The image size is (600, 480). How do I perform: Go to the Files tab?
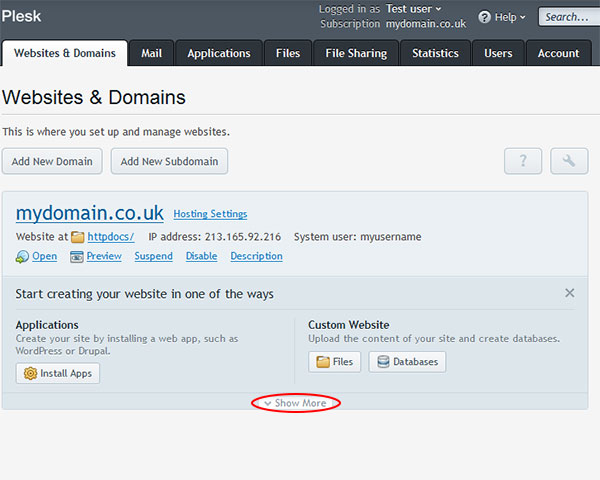click(288, 53)
